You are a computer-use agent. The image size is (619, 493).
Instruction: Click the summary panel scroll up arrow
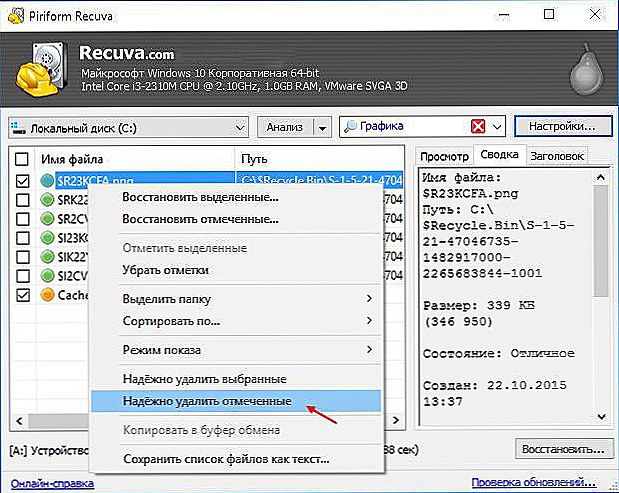[600, 177]
